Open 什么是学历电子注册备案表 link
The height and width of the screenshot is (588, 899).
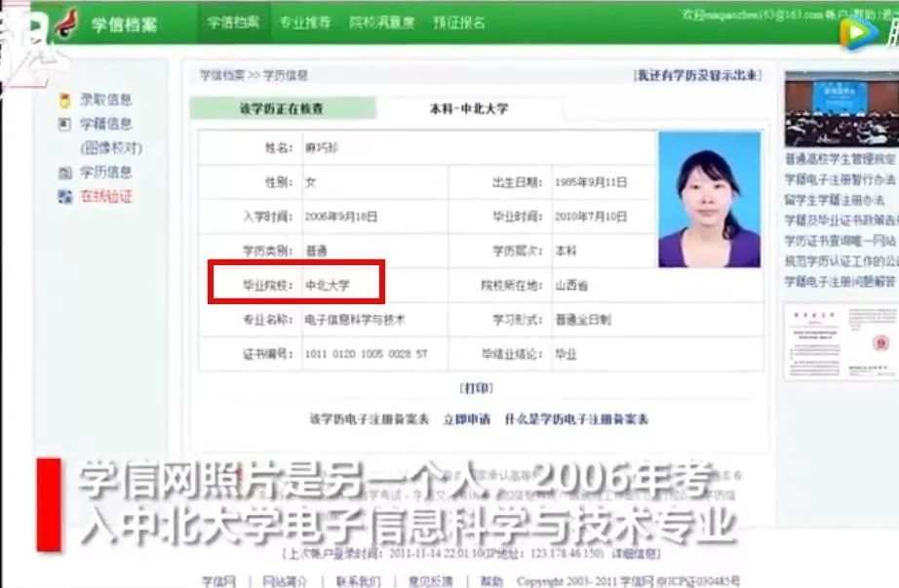(576, 419)
